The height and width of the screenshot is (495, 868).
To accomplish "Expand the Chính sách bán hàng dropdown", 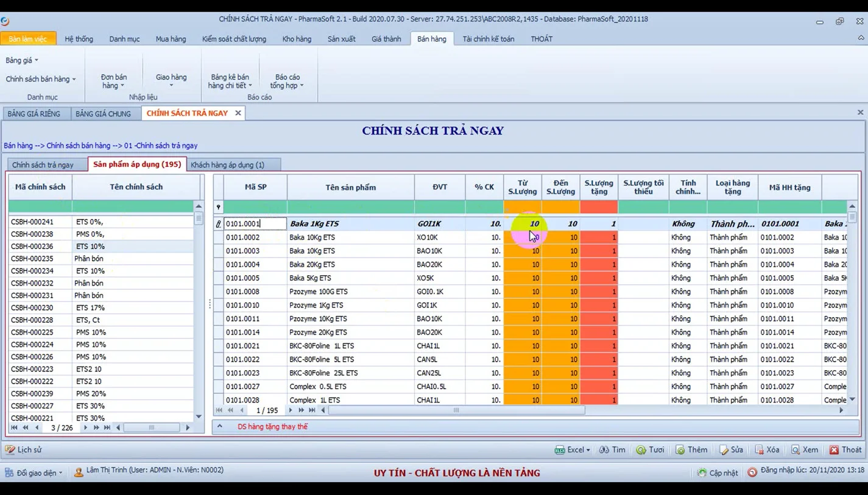I will pyautogui.click(x=41, y=79).
